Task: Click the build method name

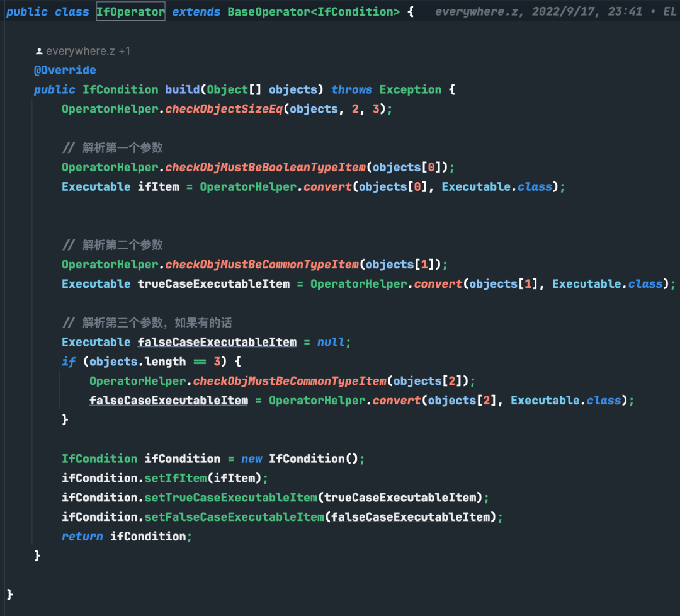Action: click(182, 90)
